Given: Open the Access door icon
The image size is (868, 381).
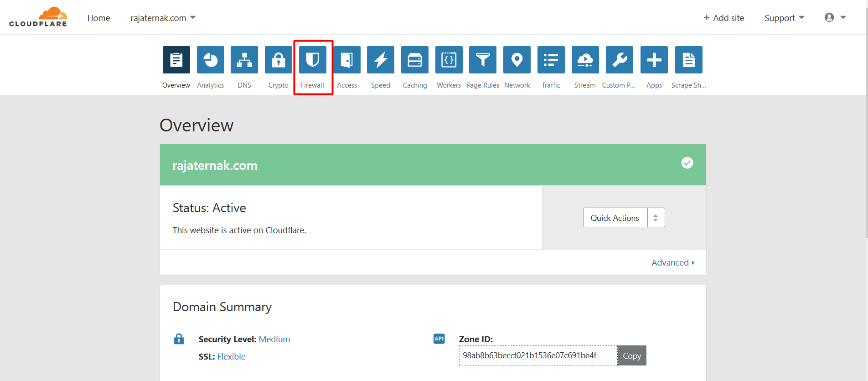Looking at the screenshot, I should click(347, 60).
